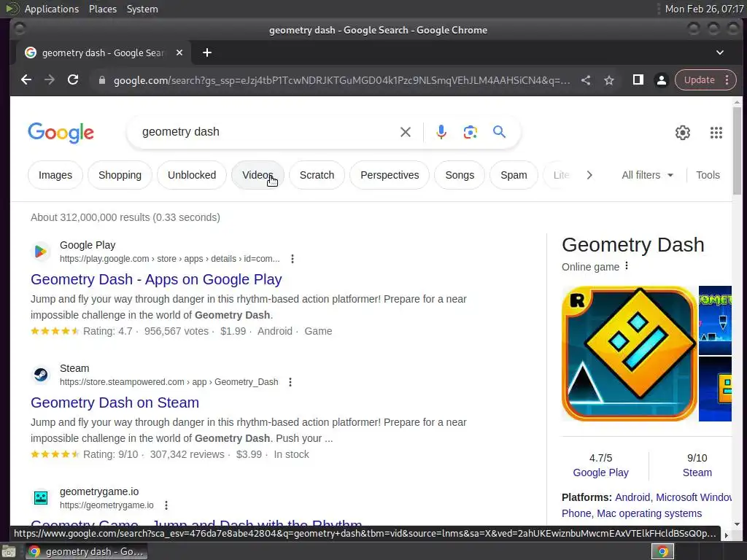Open the System menu
747x560 pixels.
(142, 9)
